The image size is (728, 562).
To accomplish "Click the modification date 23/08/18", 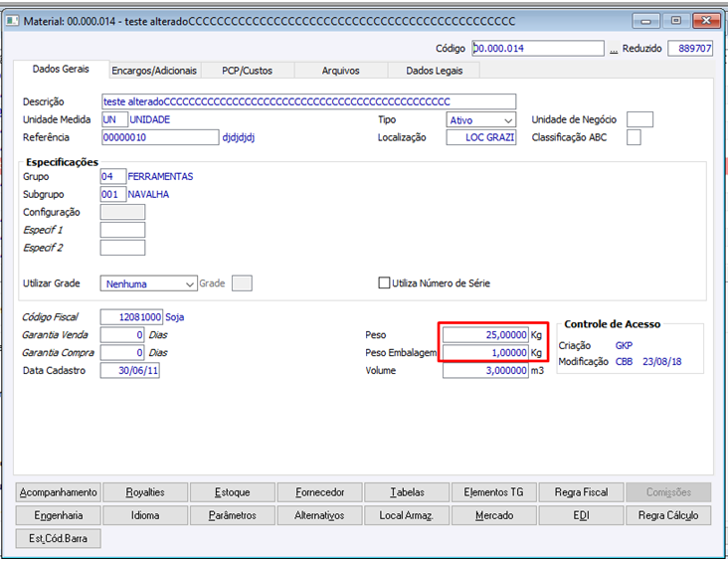I will click(x=662, y=361).
